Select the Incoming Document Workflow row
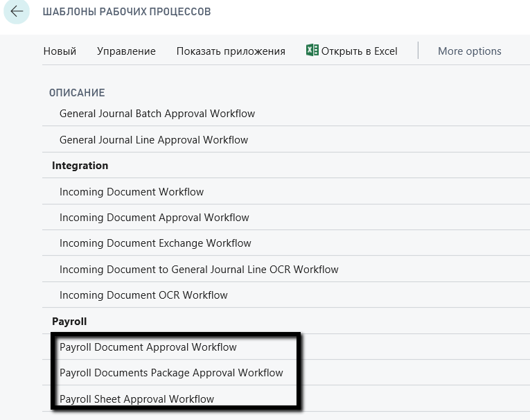The height and width of the screenshot is (420, 530). coord(132,191)
